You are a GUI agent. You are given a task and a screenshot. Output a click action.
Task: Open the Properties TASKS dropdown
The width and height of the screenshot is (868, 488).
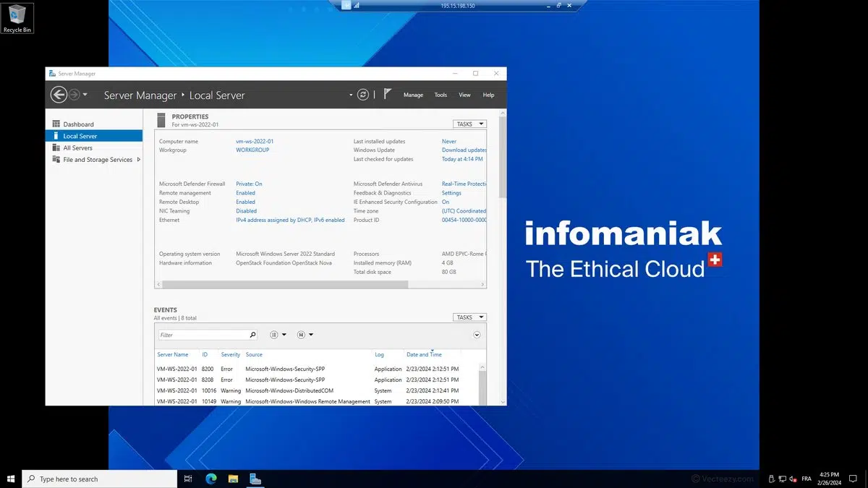469,124
